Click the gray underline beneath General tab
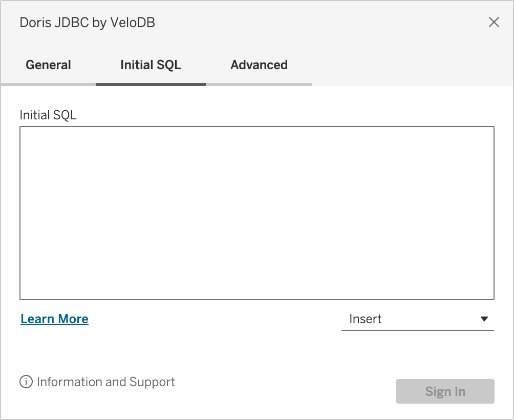 pyautogui.click(x=48, y=84)
